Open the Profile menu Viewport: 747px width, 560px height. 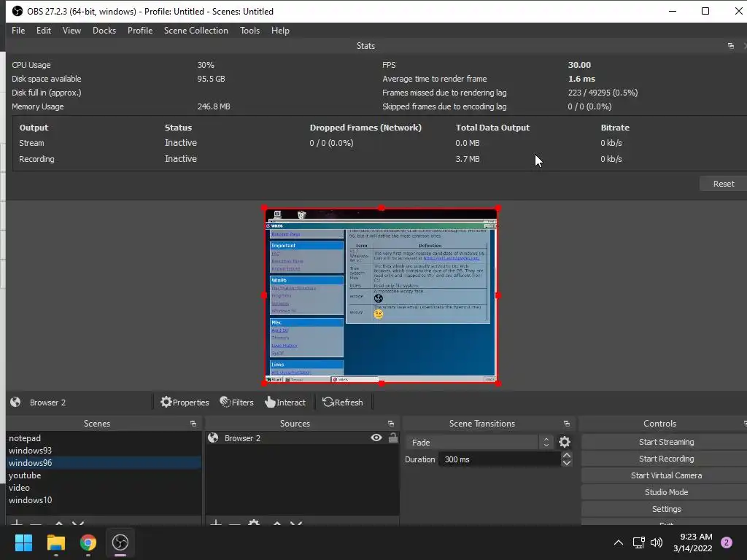[140, 31]
